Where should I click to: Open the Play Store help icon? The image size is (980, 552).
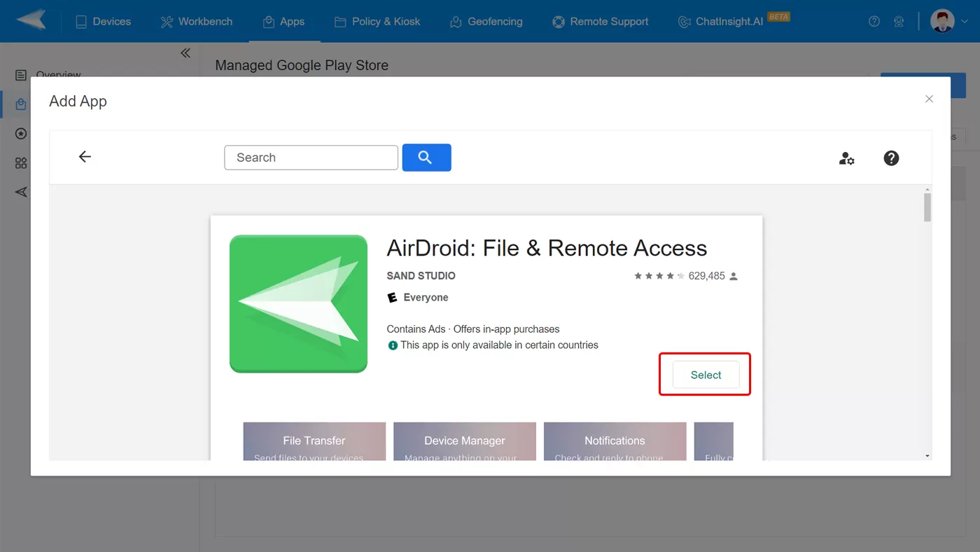891,158
